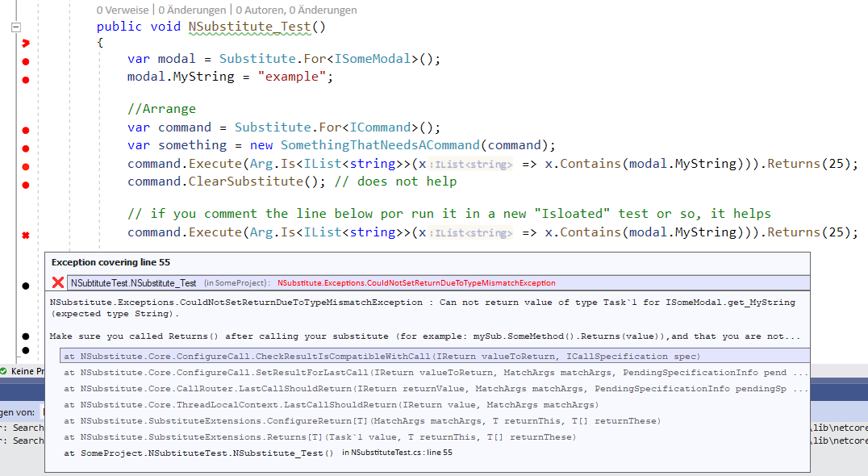The height and width of the screenshot is (476, 868).
Task: Click ISomeModal type in Substitute.For call
Action: click(373, 59)
